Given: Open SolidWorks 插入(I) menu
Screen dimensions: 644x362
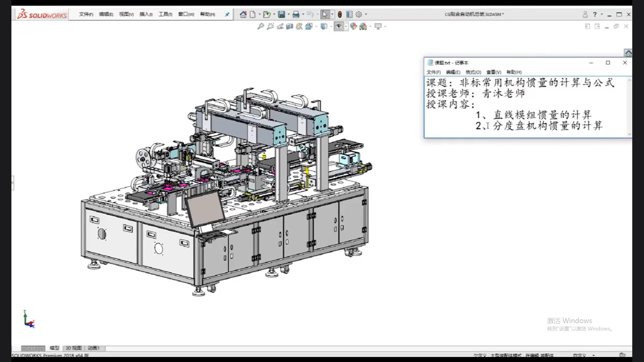Looking at the screenshot, I should click(x=146, y=14).
